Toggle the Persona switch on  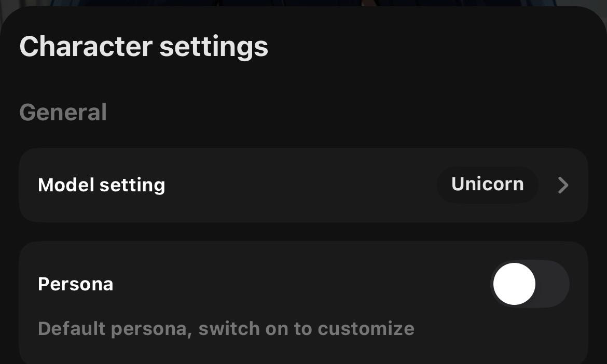(530, 284)
